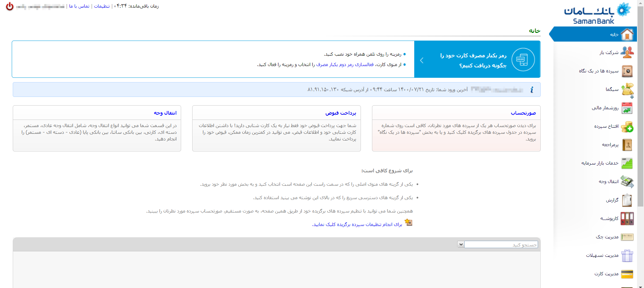Click the سیگما icon in sidebar
This screenshot has width=644, height=288.
627,90
